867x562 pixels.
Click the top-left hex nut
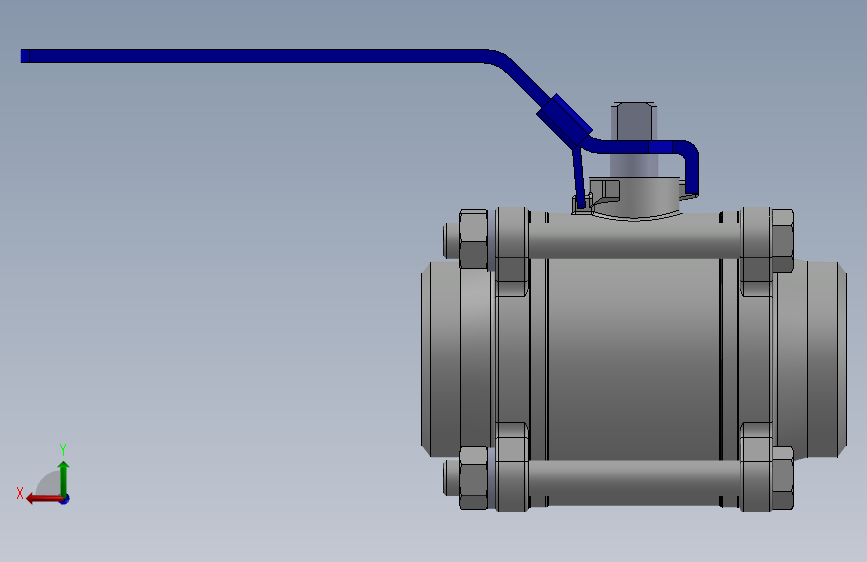[x=473, y=239]
